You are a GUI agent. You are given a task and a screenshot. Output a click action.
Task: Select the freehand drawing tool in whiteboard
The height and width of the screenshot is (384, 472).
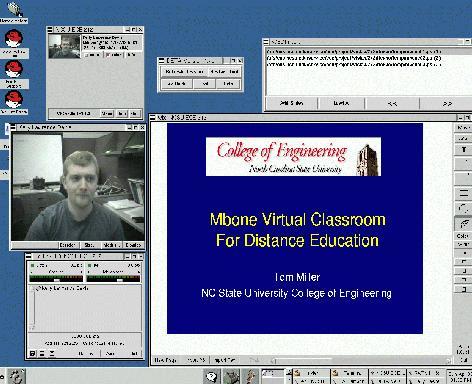pyautogui.click(x=463, y=224)
